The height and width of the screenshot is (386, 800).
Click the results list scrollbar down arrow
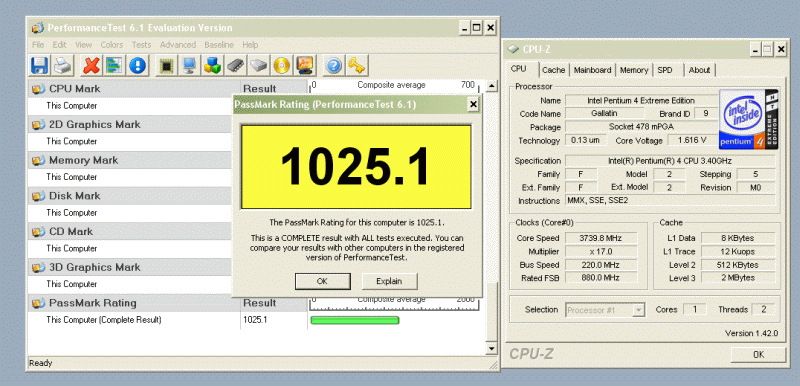(491, 349)
